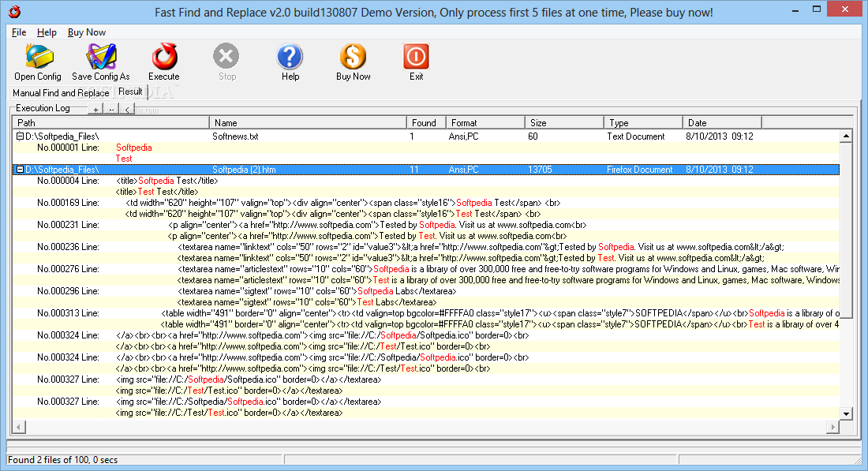Click the Type column header
Screen dimensions: 868x471
click(x=643, y=123)
